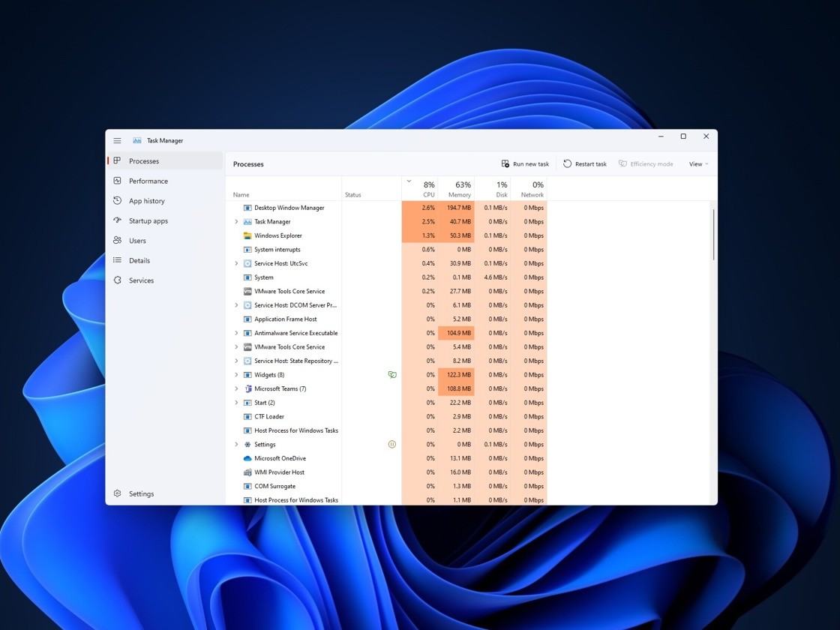This screenshot has height=630, width=840.
Task: Open the Performance page icon
Action: 117,181
